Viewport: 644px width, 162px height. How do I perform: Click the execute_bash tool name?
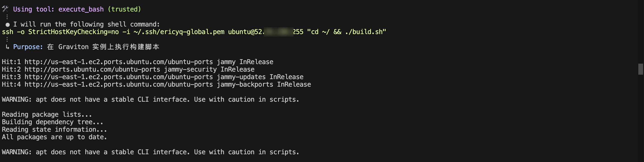(x=81, y=9)
